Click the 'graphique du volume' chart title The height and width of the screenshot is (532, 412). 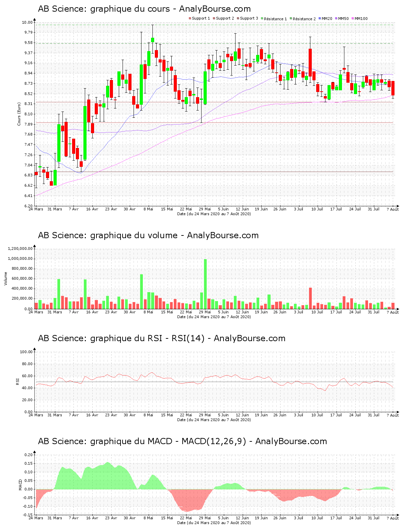(x=148, y=235)
